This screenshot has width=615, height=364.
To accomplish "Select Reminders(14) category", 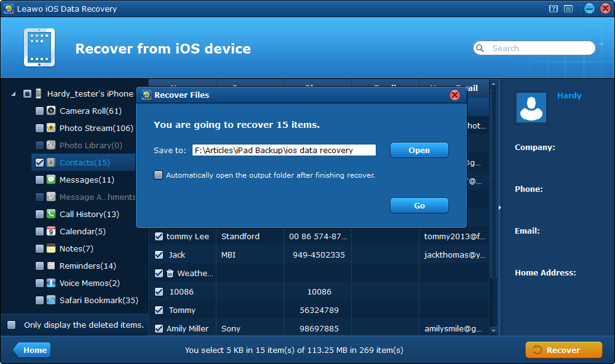I will (x=88, y=266).
